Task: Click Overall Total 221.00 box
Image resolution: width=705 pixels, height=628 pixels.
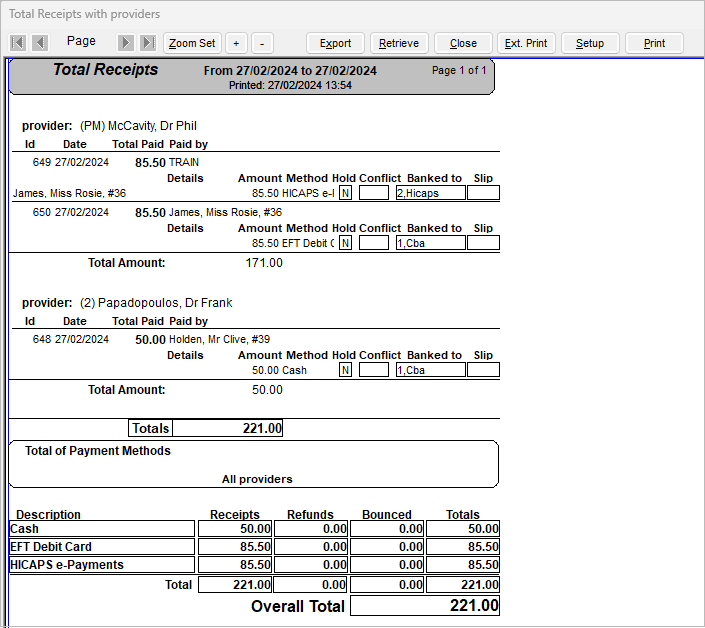Action: [x=425, y=606]
